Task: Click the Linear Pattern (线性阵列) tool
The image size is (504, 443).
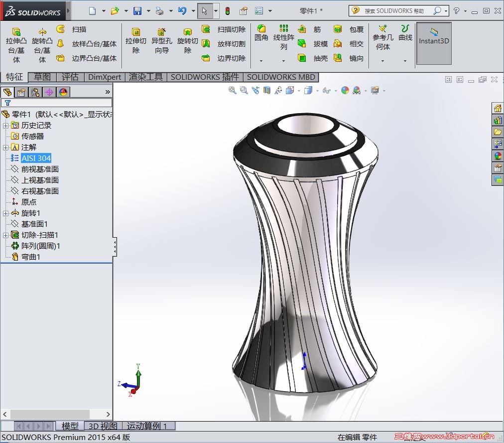Action: click(x=283, y=37)
